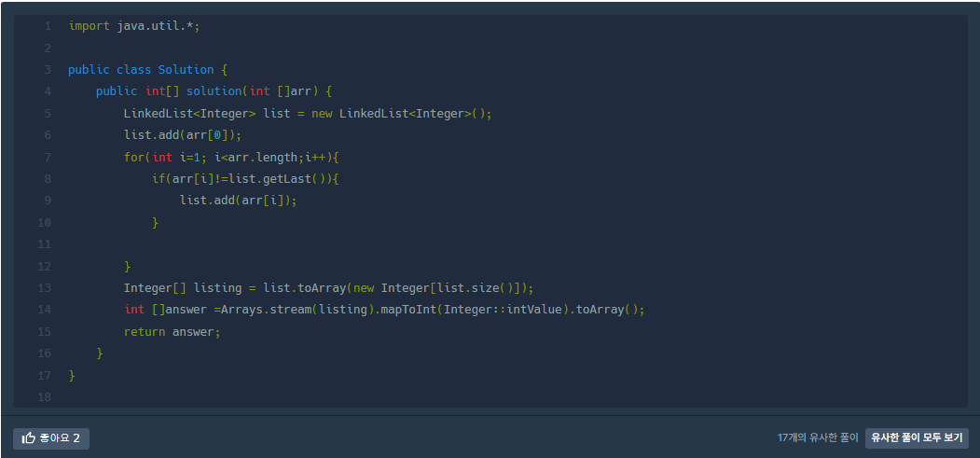Click solution method signature on line 4
This screenshot has height=458, width=980.
(214, 91)
